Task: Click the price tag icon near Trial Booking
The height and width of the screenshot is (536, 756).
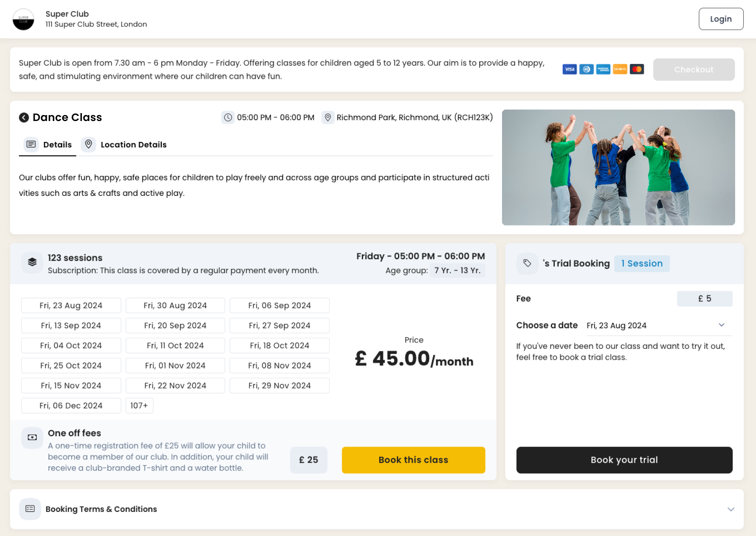Action: point(527,263)
